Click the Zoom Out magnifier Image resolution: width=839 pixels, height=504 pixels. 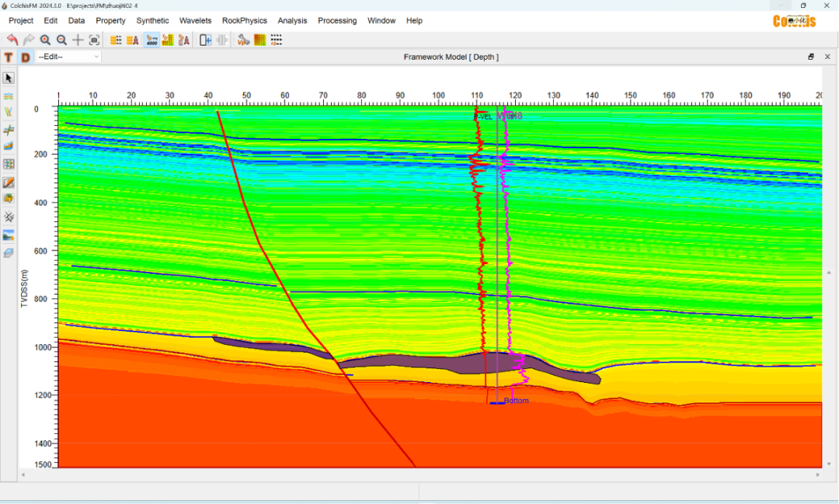[x=61, y=40]
